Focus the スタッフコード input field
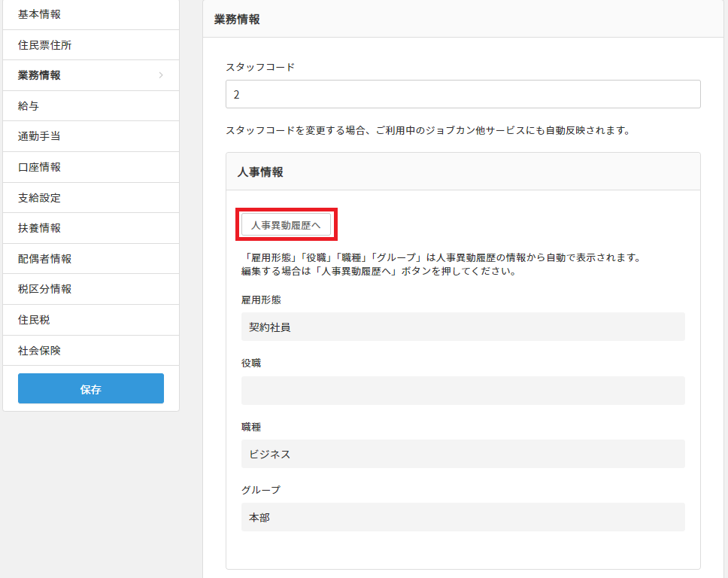 tap(463, 94)
